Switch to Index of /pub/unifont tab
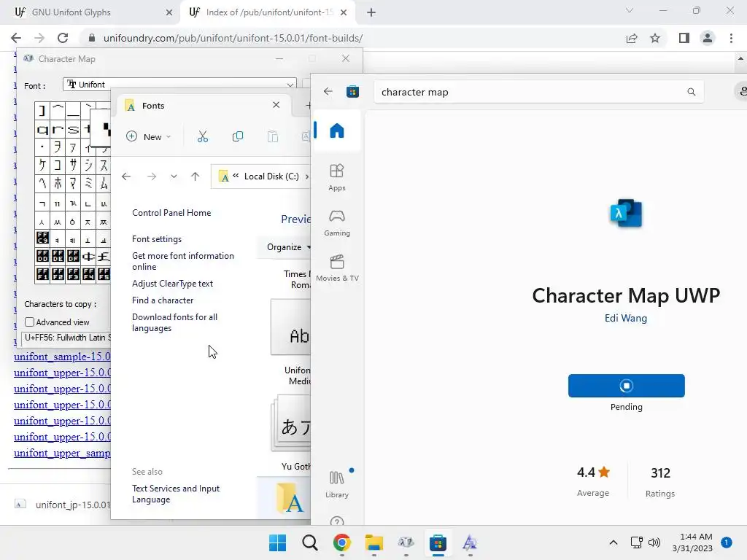The image size is (747, 560). pyautogui.click(x=267, y=12)
